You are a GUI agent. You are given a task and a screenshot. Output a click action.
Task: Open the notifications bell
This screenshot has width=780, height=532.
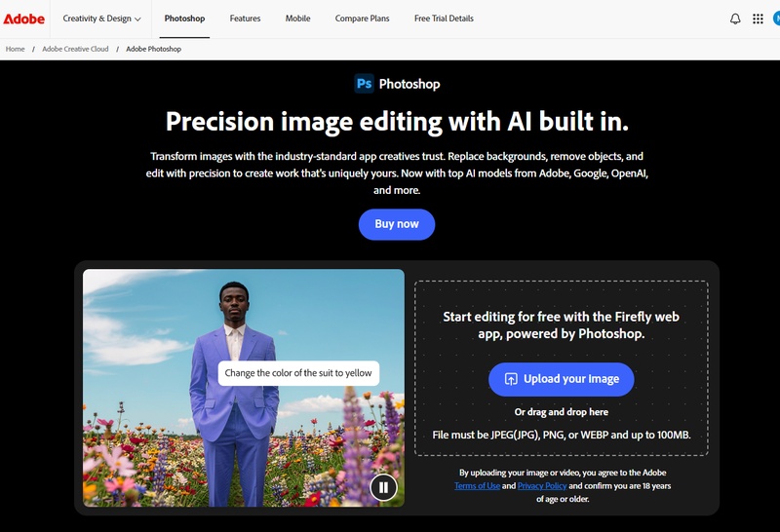click(x=735, y=19)
